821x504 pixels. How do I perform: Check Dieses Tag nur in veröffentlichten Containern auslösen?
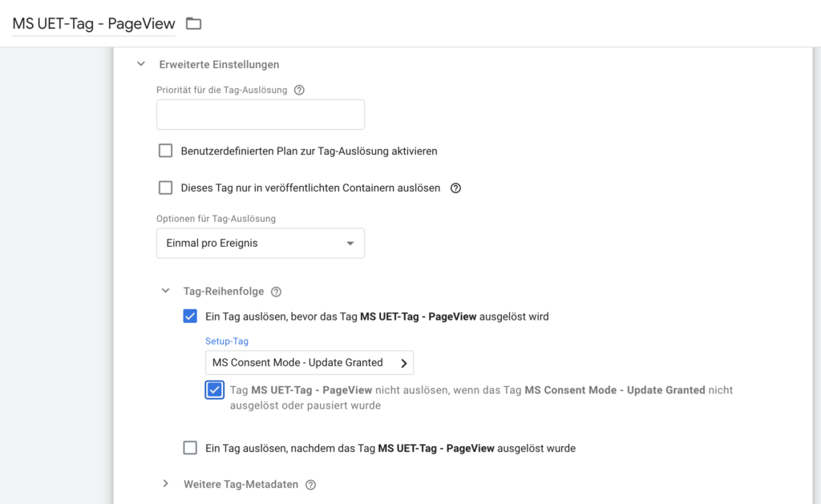tap(165, 187)
